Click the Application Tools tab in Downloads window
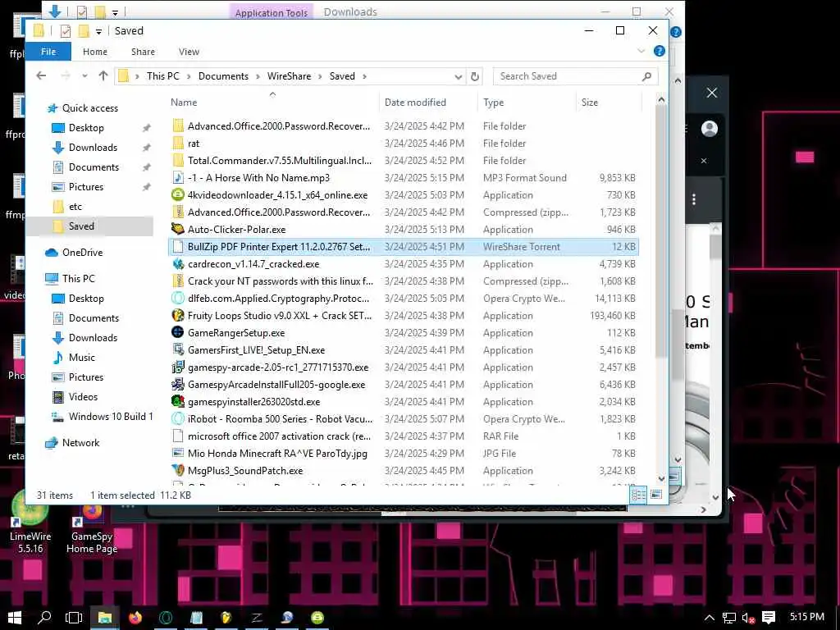The width and height of the screenshot is (840, 630). tap(271, 12)
